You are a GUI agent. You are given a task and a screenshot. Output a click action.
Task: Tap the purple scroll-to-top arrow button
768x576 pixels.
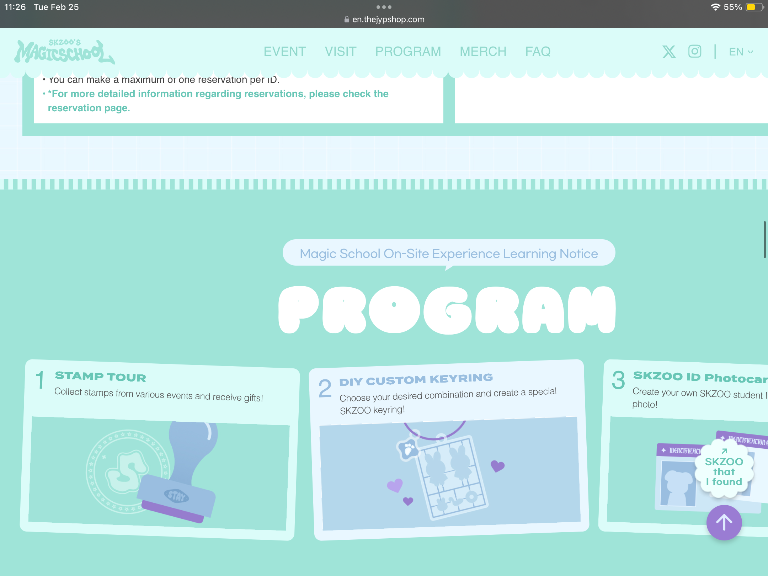coord(724,522)
